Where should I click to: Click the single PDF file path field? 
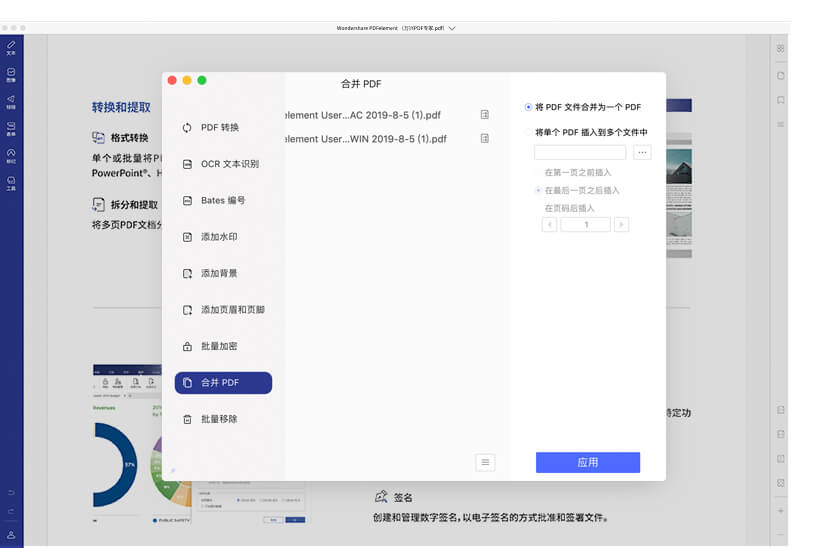(580, 153)
